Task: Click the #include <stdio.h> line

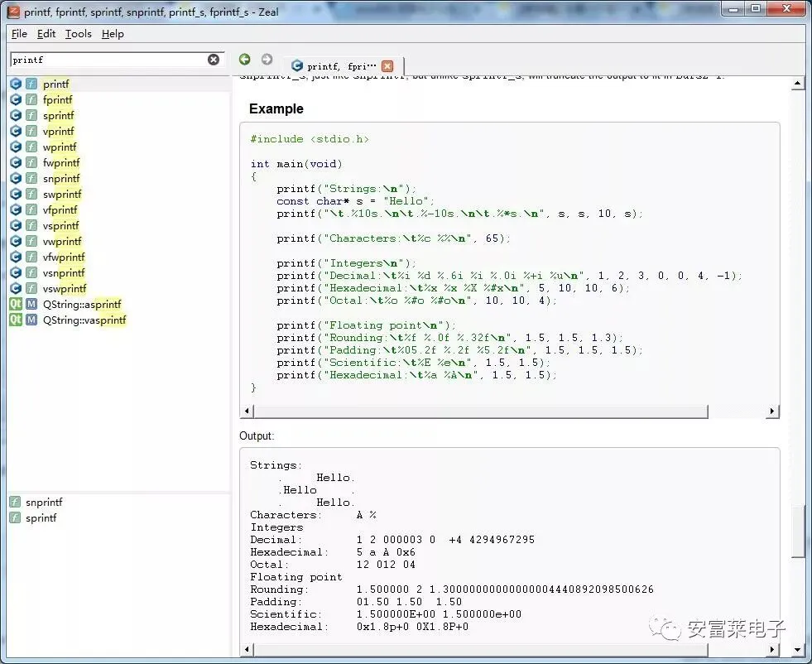Action: point(310,139)
